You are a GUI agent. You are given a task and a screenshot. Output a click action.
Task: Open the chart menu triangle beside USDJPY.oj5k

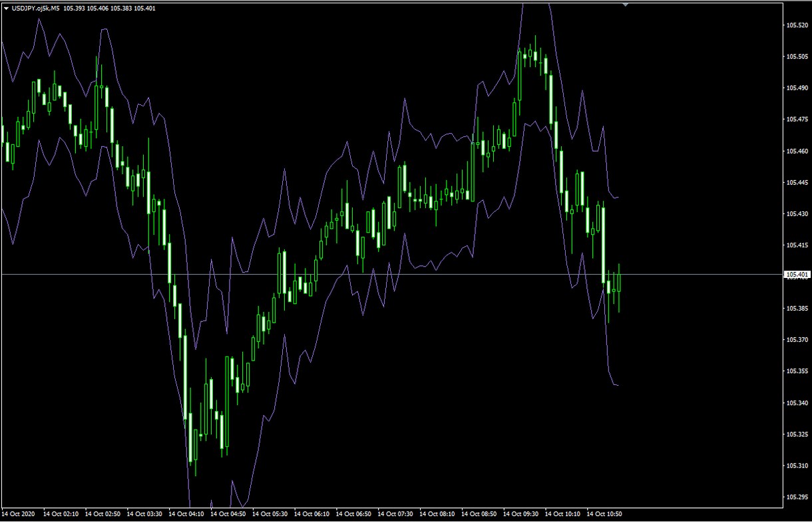(x=7, y=8)
